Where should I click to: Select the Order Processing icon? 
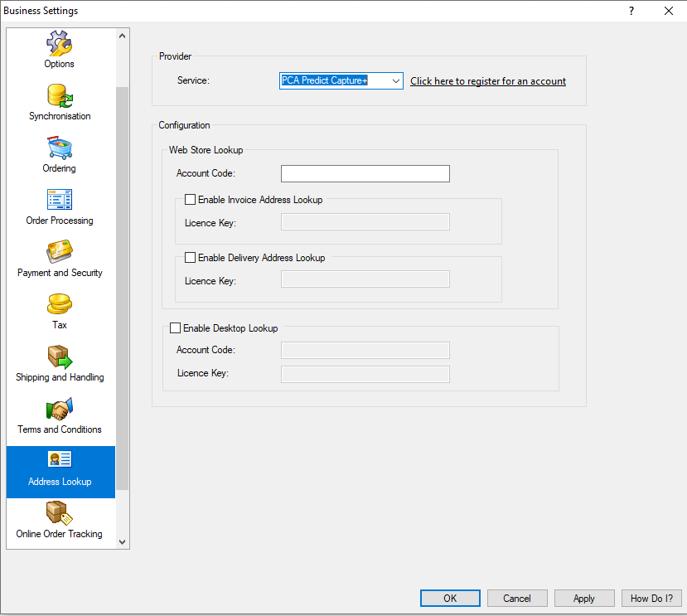60,200
